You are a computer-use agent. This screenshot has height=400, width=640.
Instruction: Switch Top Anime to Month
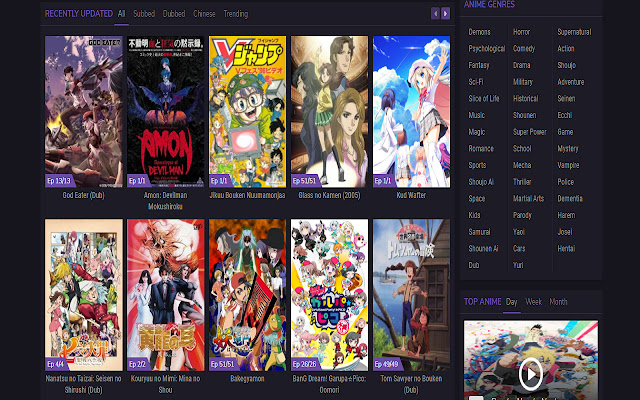558,302
